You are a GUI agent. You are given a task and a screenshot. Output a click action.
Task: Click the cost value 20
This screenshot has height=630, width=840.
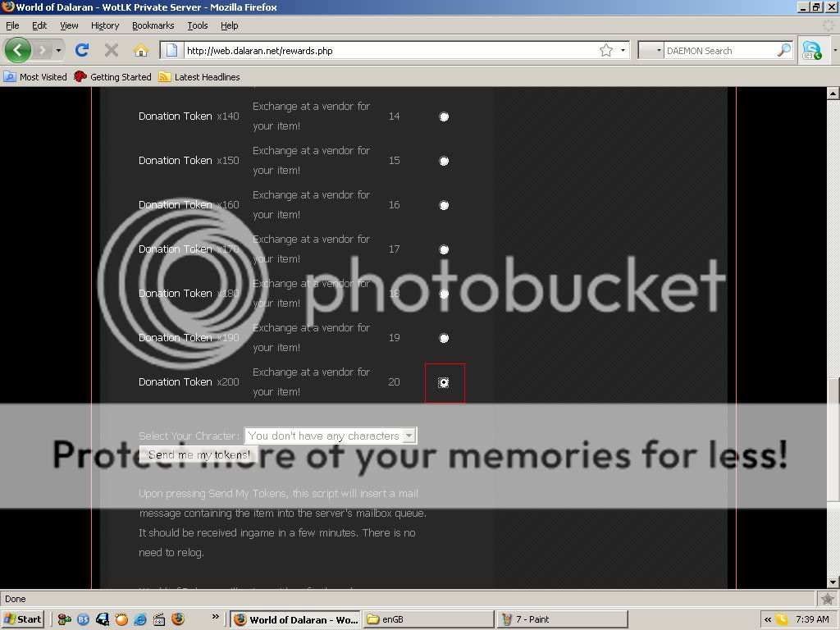coord(394,382)
